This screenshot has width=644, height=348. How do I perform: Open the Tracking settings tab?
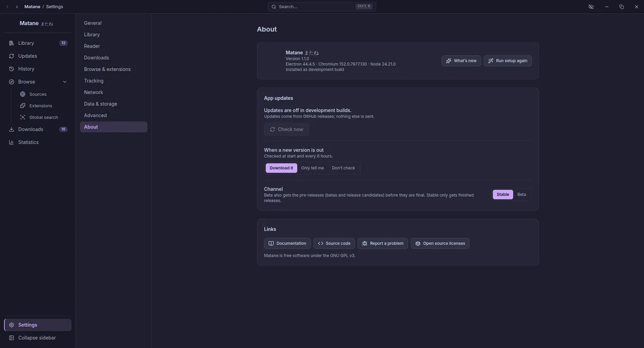pyautogui.click(x=114, y=81)
